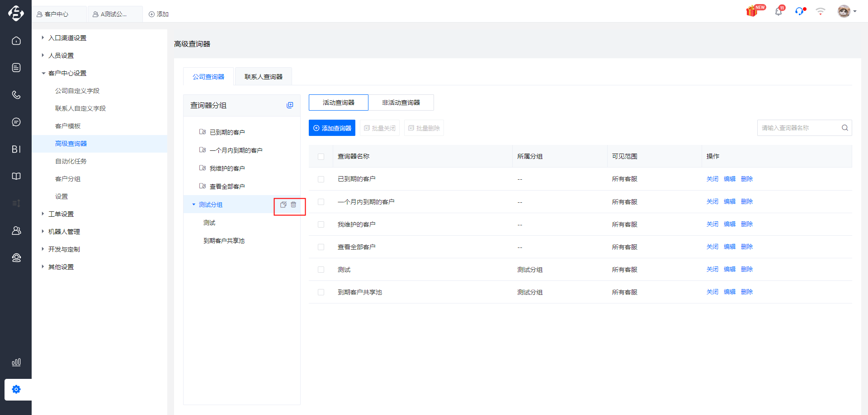Click search magnifier icon in query search box
The height and width of the screenshot is (415, 868).
844,128
